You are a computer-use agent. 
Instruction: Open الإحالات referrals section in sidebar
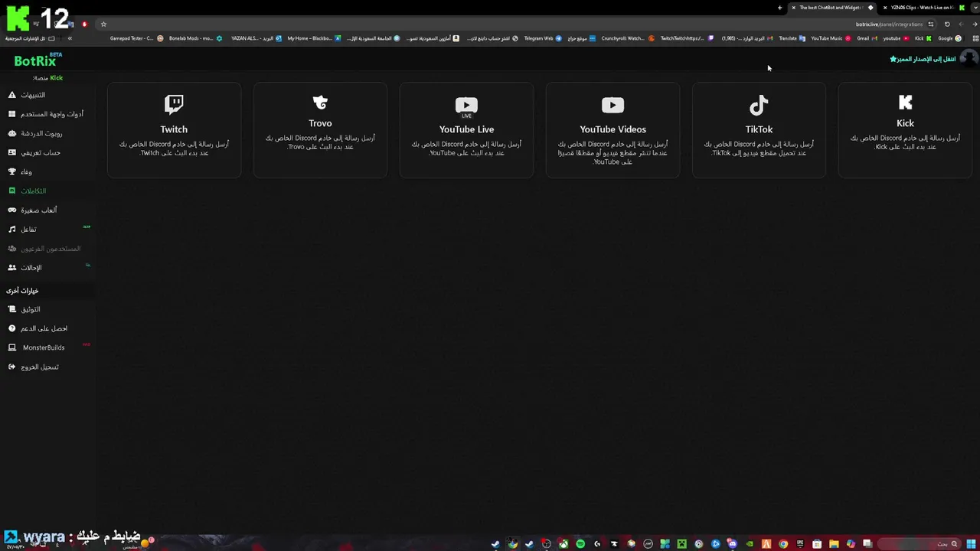(x=24, y=267)
